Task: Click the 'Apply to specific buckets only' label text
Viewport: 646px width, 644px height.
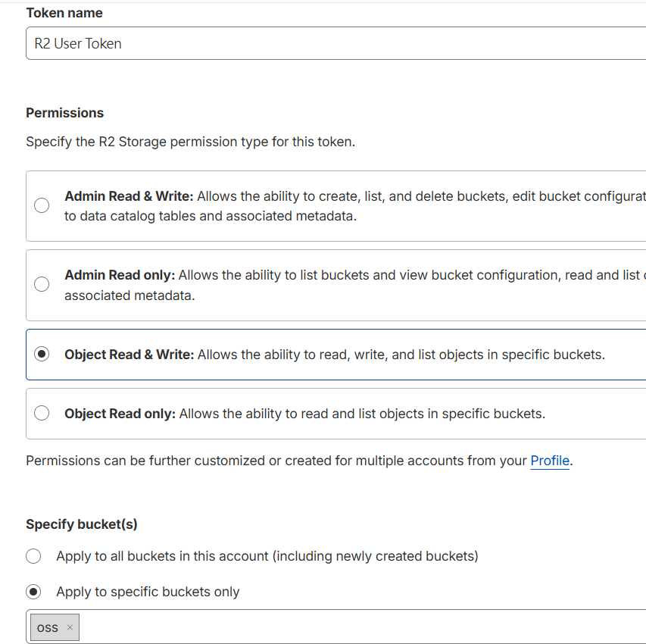Action: (148, 592)
